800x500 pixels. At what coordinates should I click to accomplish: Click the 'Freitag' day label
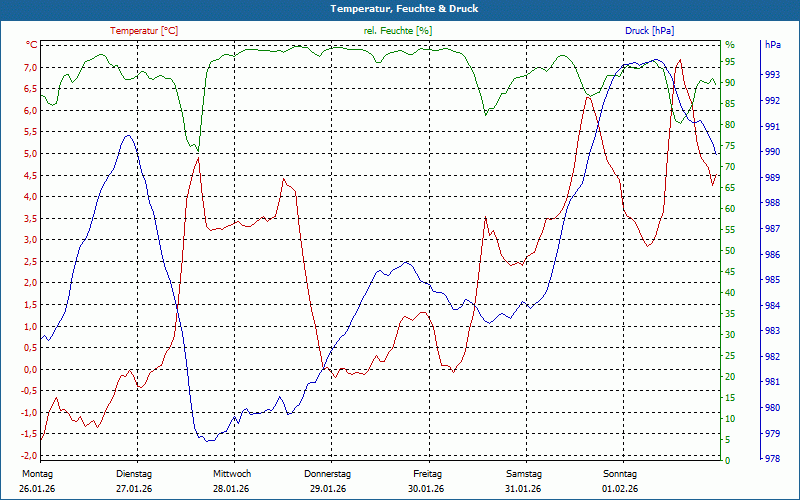(428, 474)
